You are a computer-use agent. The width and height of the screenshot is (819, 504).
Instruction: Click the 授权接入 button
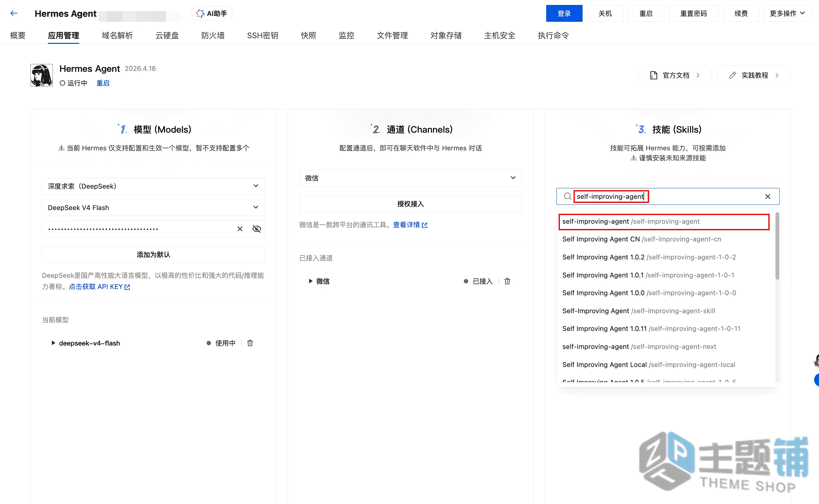pyautogui.click(x=410, y=204)
